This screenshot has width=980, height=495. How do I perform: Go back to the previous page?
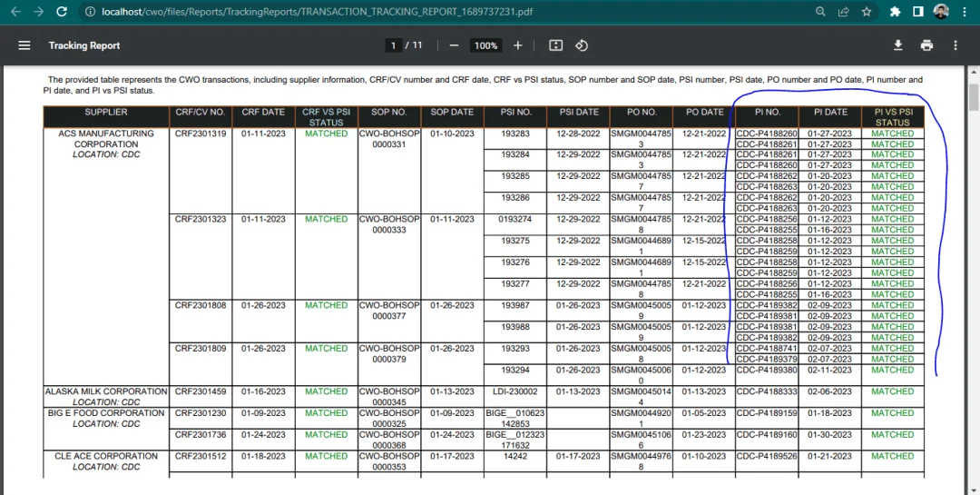pyautogui.click(x=15, y=11)
